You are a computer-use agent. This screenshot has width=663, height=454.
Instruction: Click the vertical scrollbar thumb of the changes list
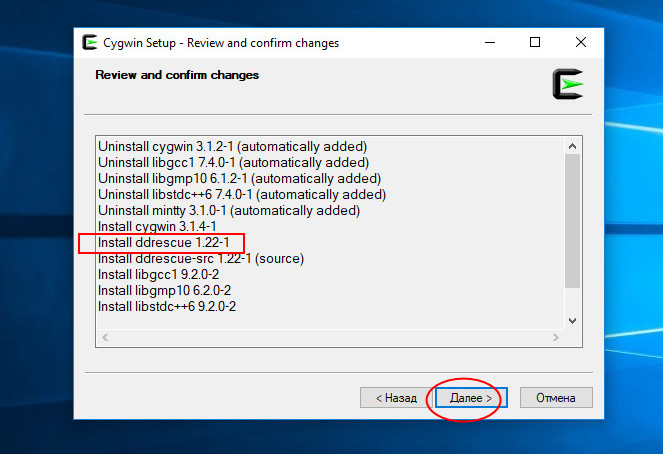(573, 221)
